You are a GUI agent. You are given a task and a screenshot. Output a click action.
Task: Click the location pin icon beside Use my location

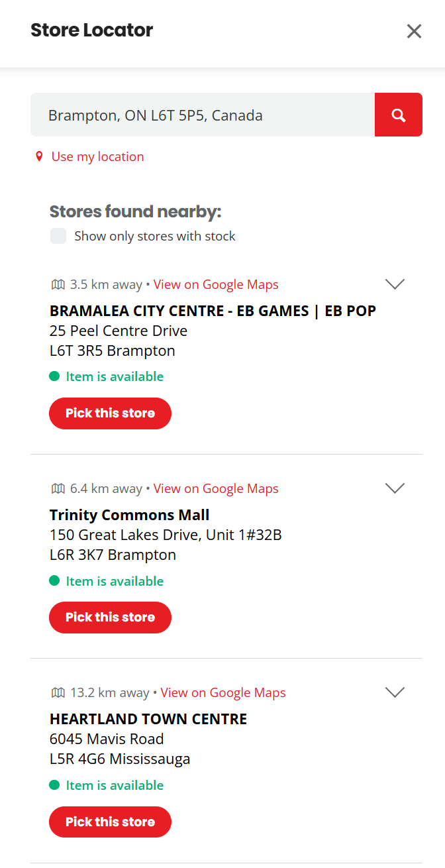pos(39,156)
